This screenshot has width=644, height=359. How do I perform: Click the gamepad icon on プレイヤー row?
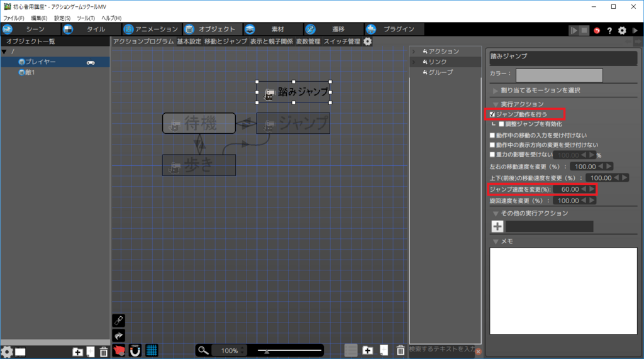[x=91, y=62]
